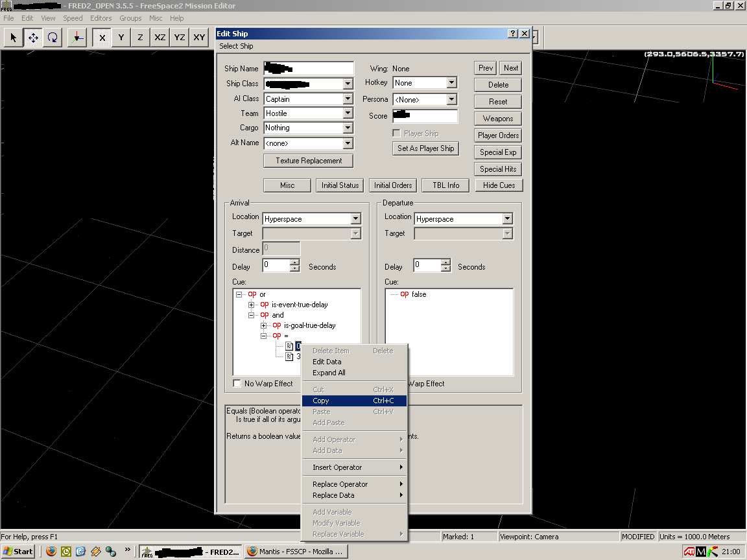Image resolution: width=747 pixels, height=560 pixels.
Task: Activate the select-and-move tool
Action: [x=33, y=37]
